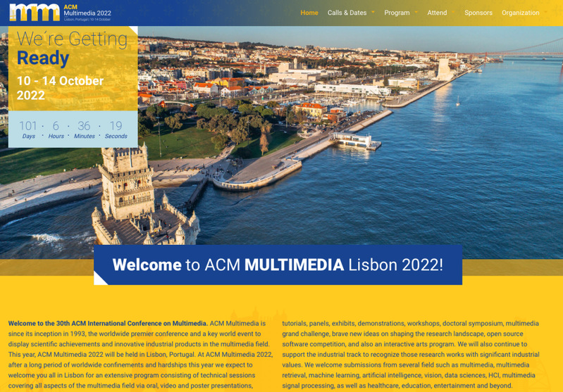
Task: Expand the dropdown arrow next to Program
Action: point(416,13)
